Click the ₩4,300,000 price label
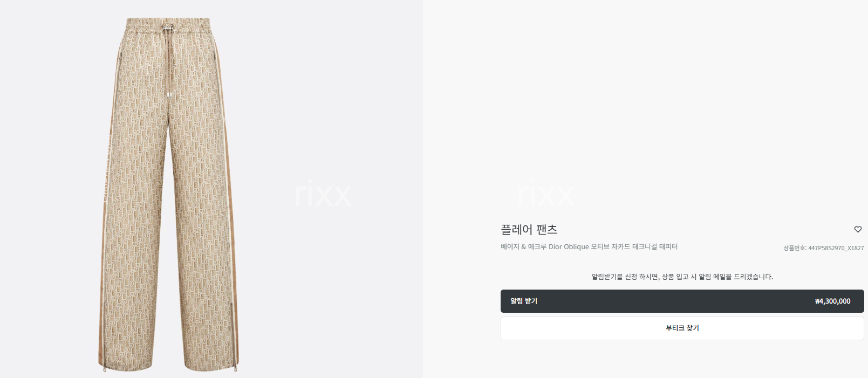The width and height of the screenshot is (868, 378). tap(832, 301)
